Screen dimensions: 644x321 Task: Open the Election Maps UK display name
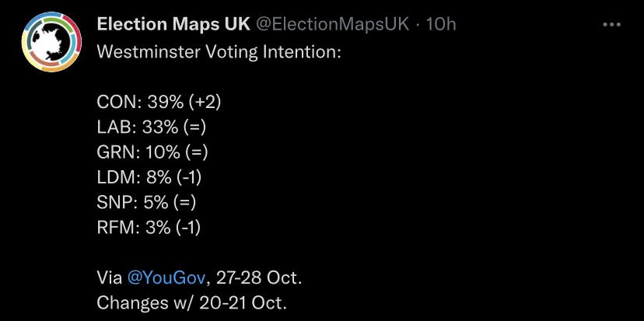173,25
